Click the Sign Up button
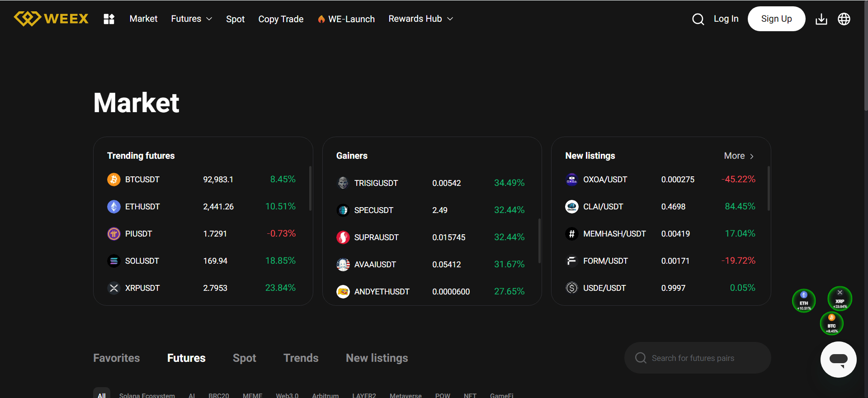The width and height of the screenshot is (868, 398). [x=776, y=19]
